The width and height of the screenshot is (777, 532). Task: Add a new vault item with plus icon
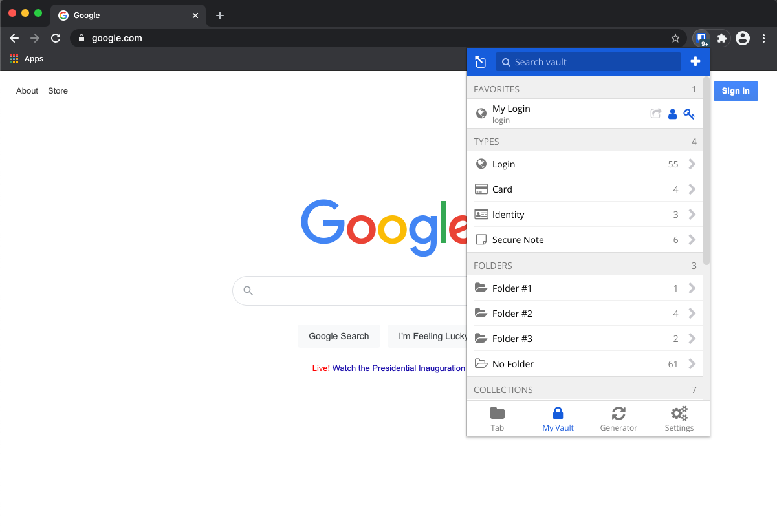click(x=695, y=61)
